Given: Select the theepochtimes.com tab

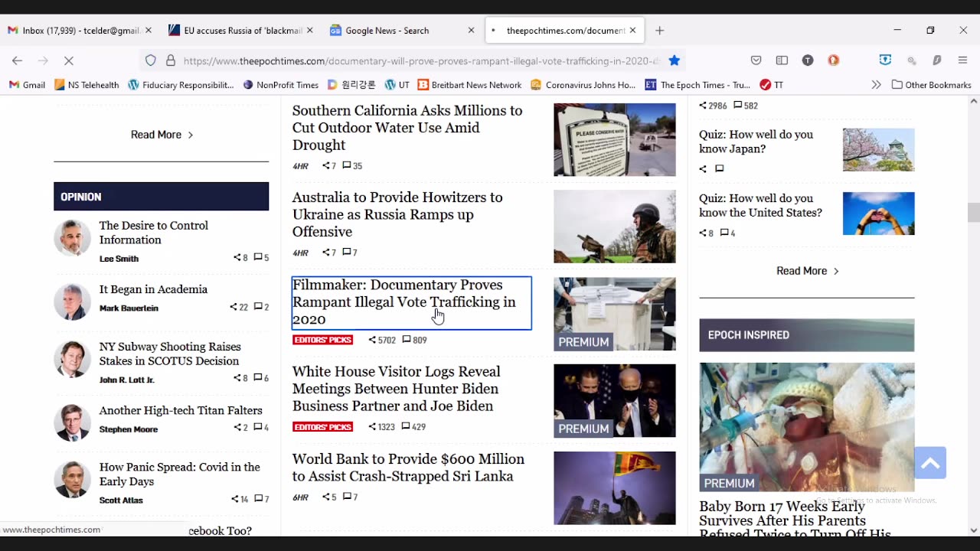Looking at the screenshot, I should (565, 31).
